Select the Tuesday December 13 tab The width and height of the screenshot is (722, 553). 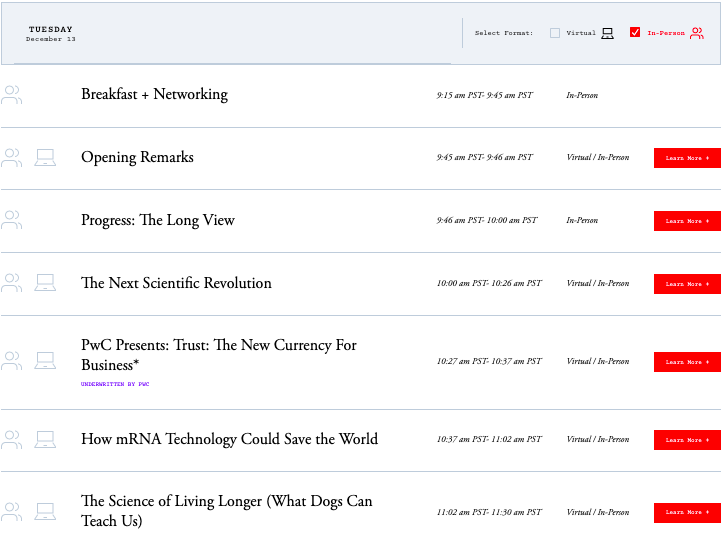pos(50,34)
